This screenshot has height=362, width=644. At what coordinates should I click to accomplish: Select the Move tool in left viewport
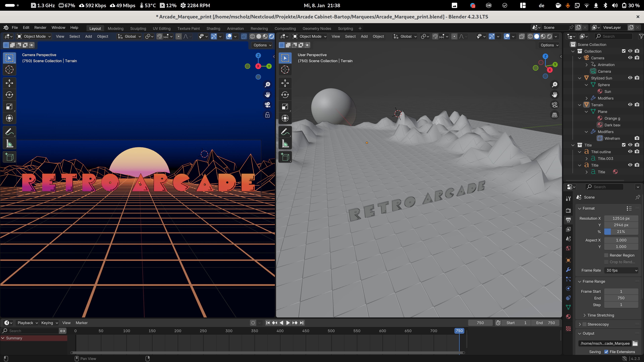point(9,83)
